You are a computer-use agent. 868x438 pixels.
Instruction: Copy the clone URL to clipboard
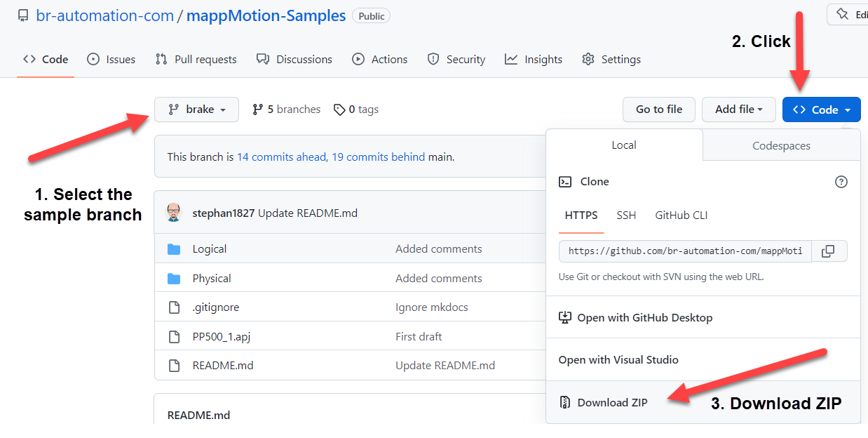829,251
